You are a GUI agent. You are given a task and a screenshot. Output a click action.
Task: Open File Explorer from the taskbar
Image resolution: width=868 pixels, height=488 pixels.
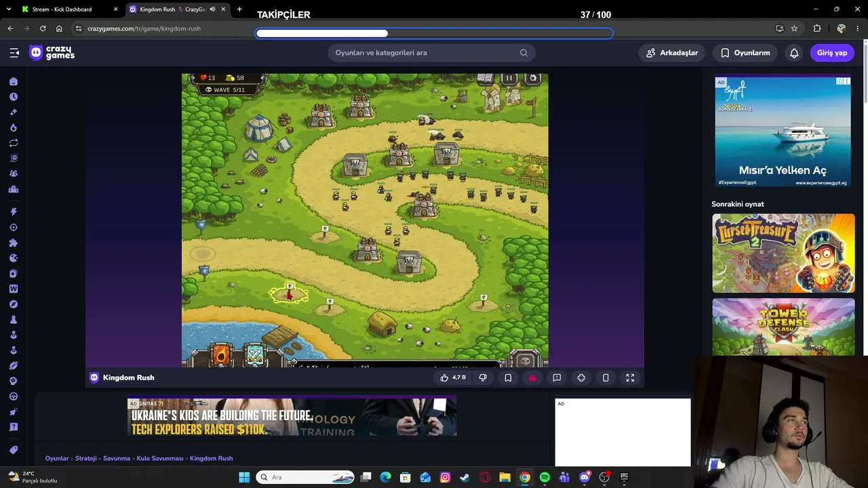click(x=505, y=477)
